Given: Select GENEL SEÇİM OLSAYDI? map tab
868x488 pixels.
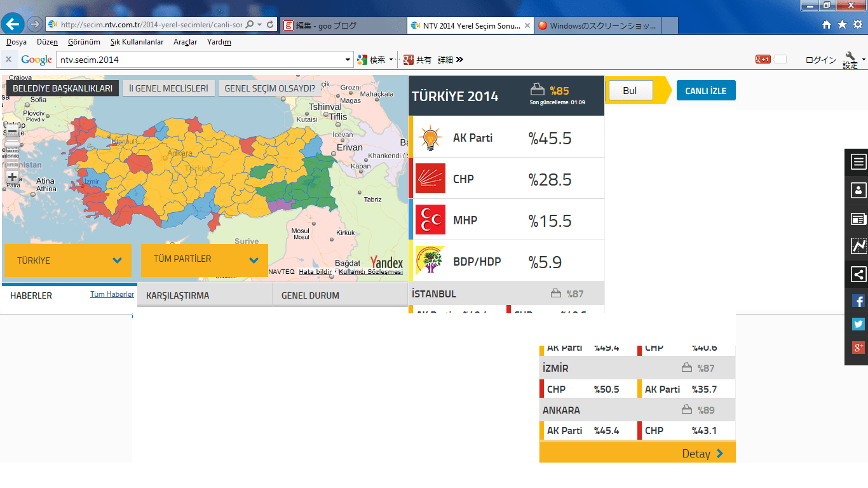Looking at the screenshot, I should point(270,88).
